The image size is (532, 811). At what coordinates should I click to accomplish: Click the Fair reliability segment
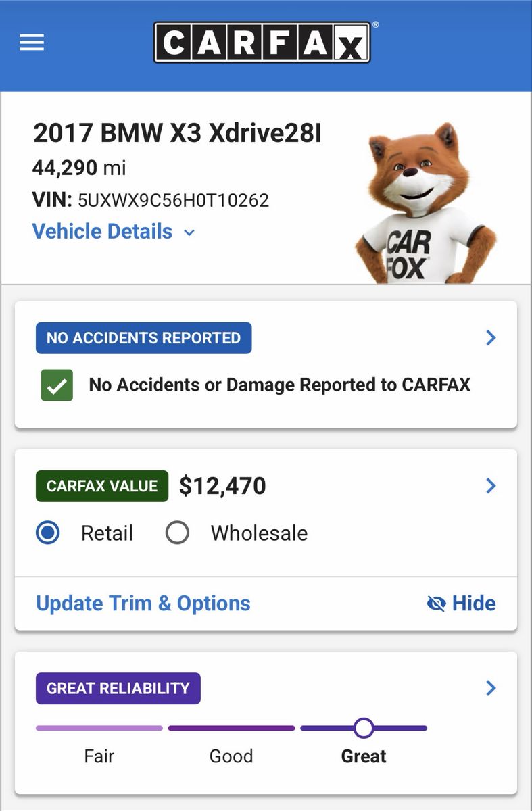click(x=99, y=728)
